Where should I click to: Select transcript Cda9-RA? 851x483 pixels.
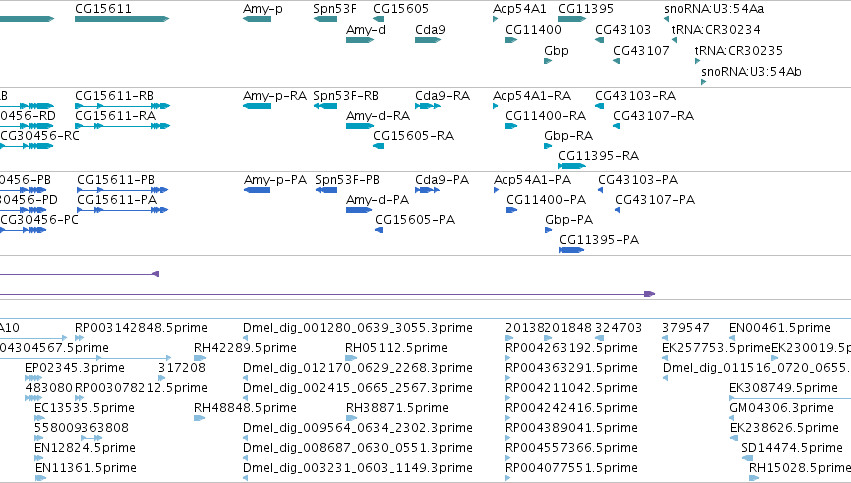point(428,106)
